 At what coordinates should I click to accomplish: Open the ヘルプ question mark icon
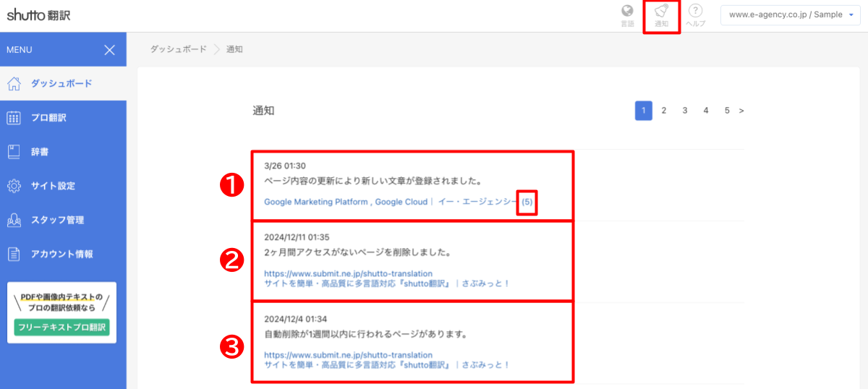[x=695, y=11]
